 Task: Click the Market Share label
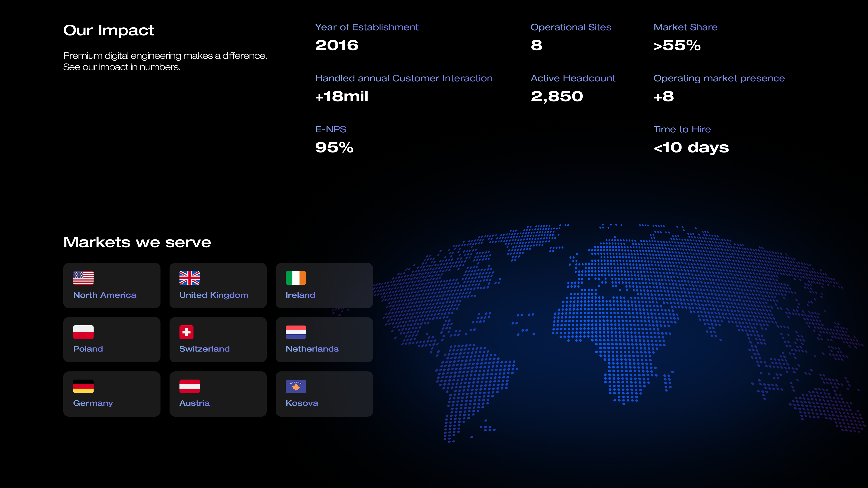(685, 27)
